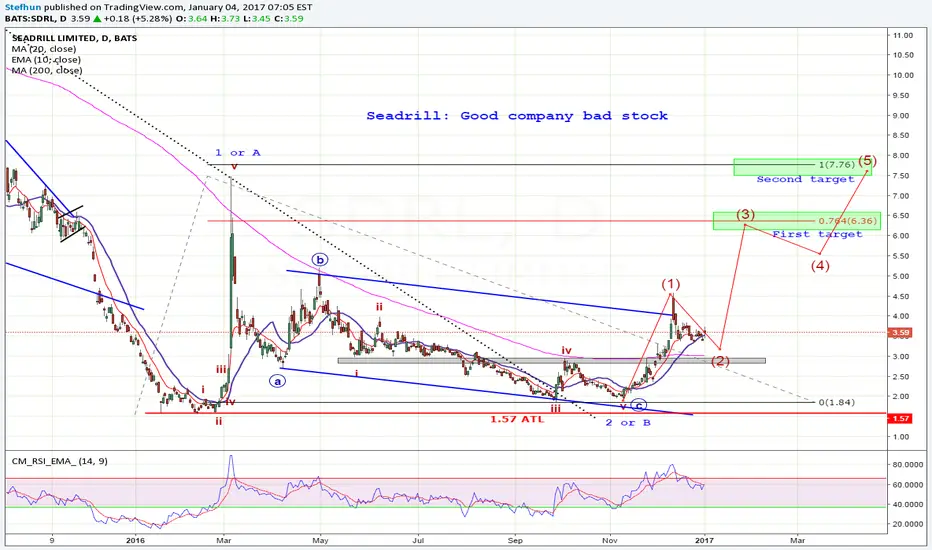Click the red '(2)' wave label
Image resolution: width=932 pixels, height=550 pixels.
tap(720, 361)
